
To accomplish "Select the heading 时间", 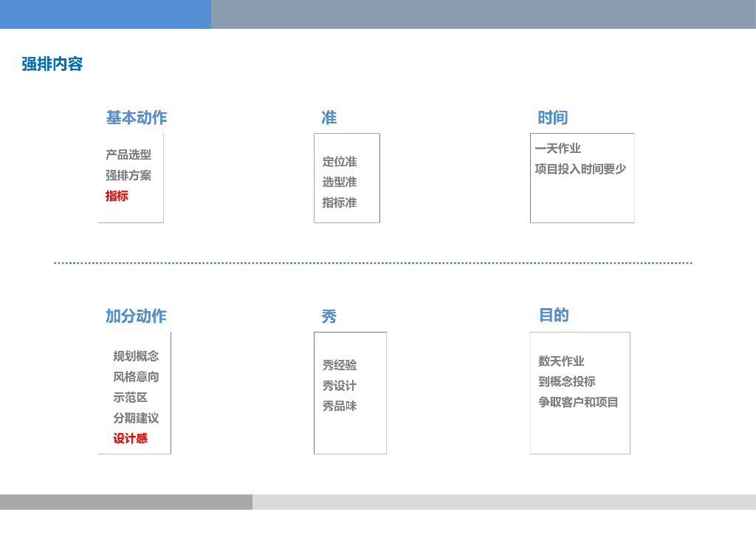I will [552, 117].
